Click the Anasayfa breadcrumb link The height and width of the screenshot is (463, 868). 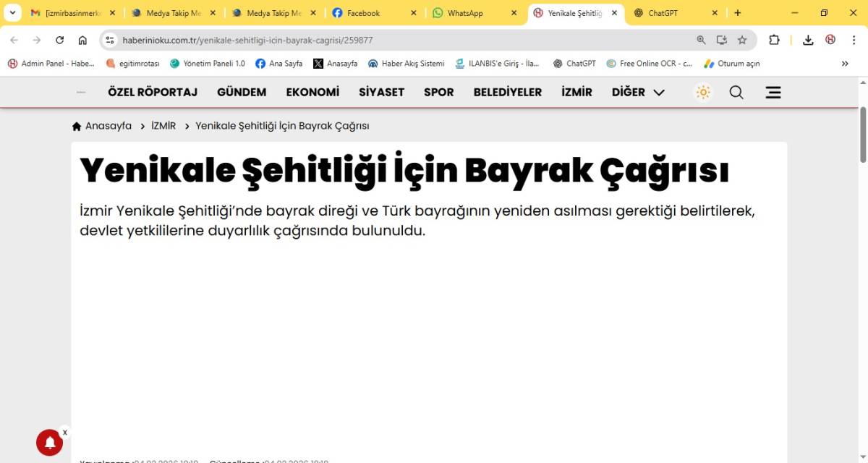point(109,125)
